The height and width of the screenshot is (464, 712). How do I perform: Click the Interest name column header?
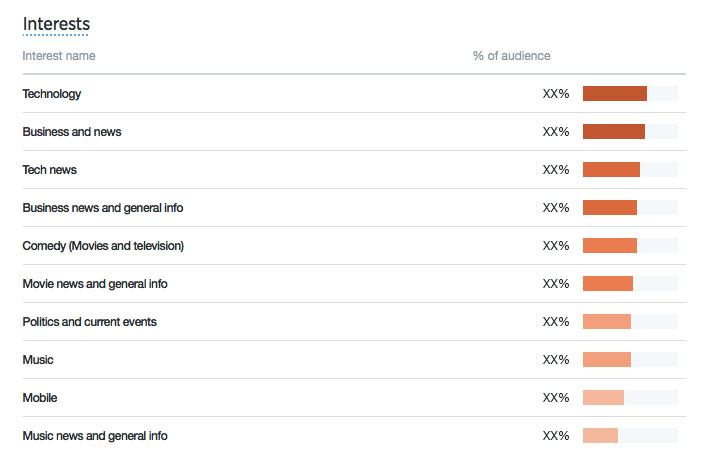click(x=59, y=56)
